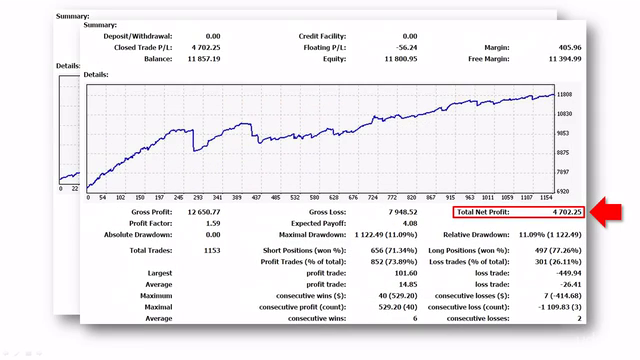Click the "Total Trades:" label
Viewport: 640px width, 360px height.
pyautogui.click(x=151, y=251)
